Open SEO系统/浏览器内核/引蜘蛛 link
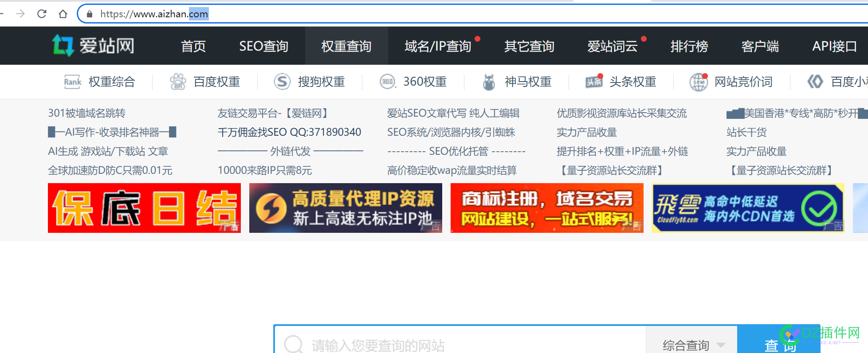The image size is (868, 353). point(451,132)
